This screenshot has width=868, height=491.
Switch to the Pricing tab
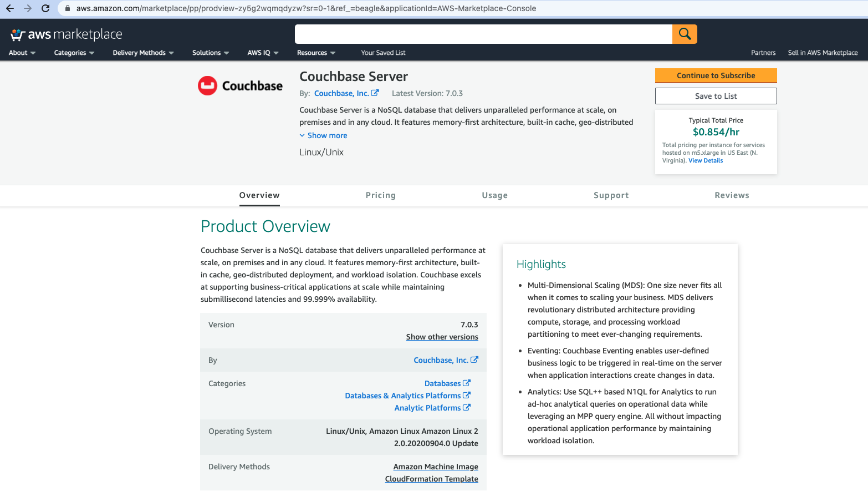[380, 195]
